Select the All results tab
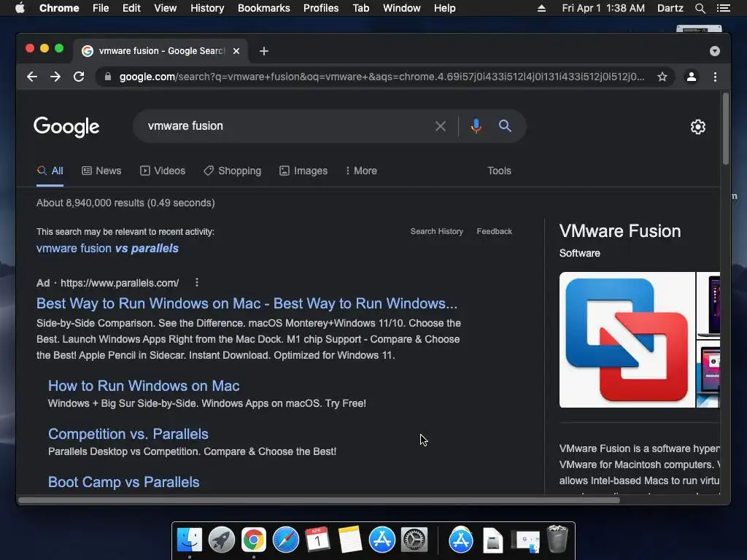 click(50, 171)
